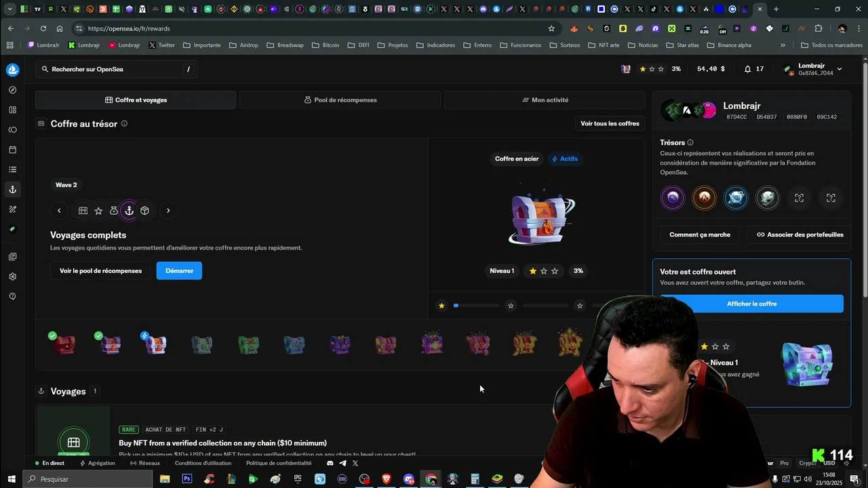This screenshot has width=868, height=488.
Task: Open Politique de confidentialité link
Action: coord(279,464)
